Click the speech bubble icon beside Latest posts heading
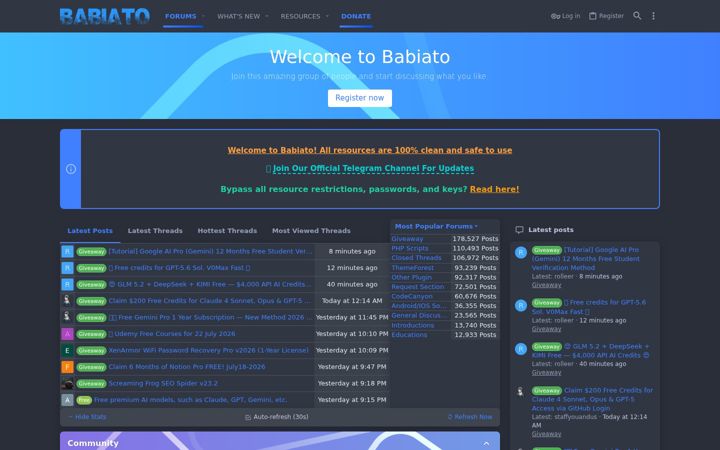 pyautogui.click(x=519, y=230)
